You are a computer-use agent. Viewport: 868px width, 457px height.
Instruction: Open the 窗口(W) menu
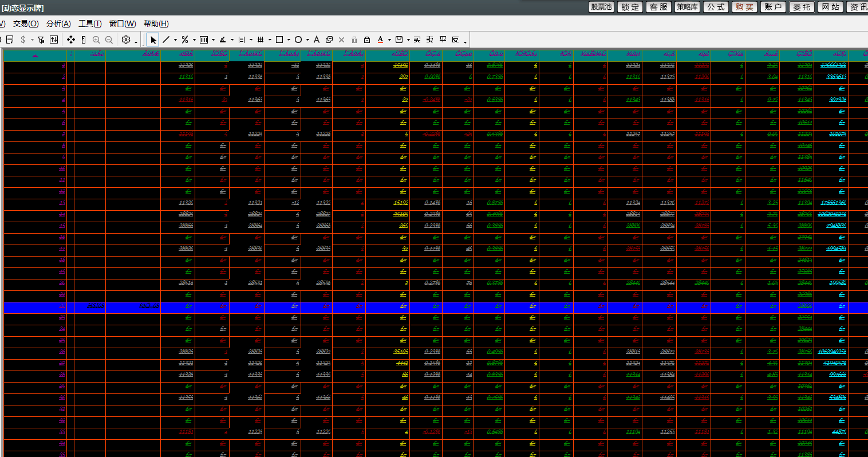pyautogui.click(x=123, y=23)
